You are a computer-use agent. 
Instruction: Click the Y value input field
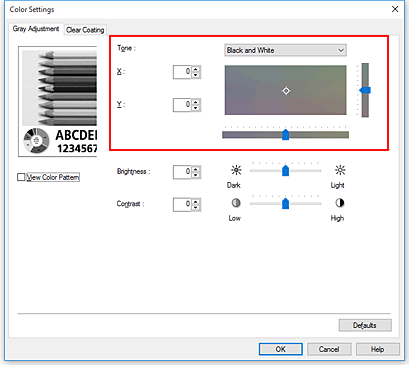pyautogui.click(x=182, y=105)
